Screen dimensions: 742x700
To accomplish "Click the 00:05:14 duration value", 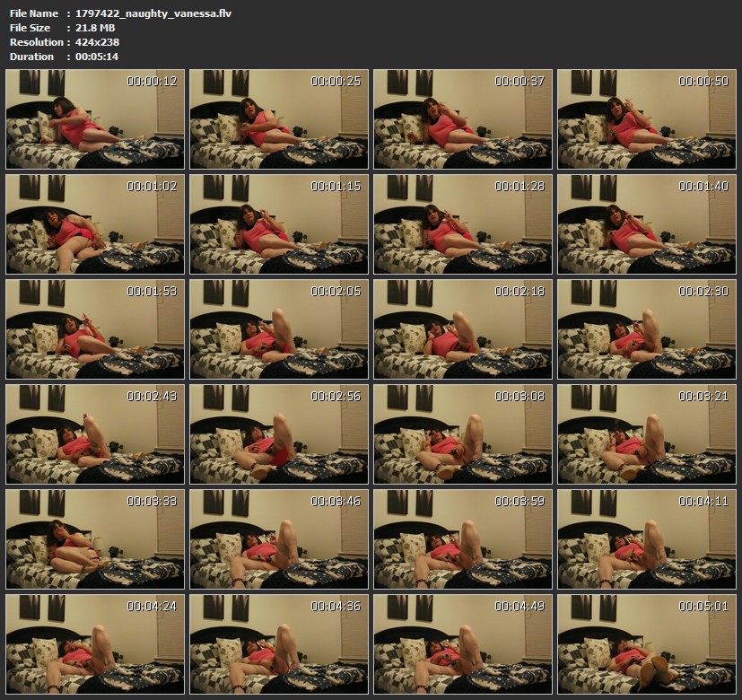I will 97,57.
